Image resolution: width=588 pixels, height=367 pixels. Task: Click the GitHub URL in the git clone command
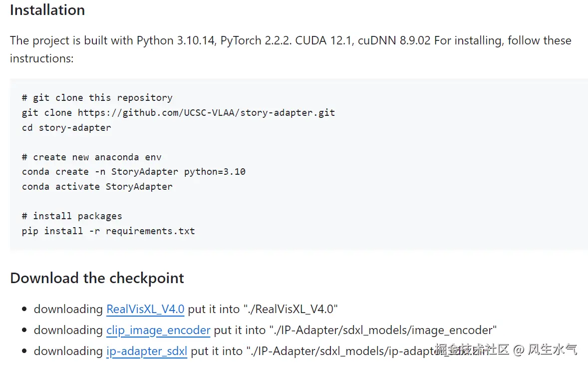click(206, 112)
